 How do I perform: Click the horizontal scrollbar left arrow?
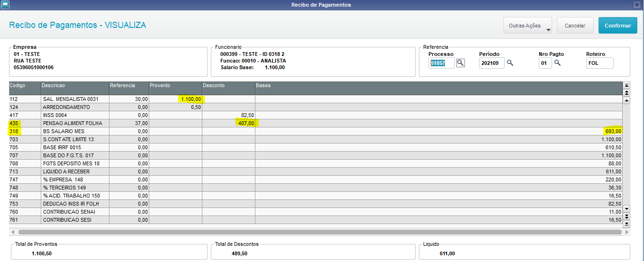12,232
